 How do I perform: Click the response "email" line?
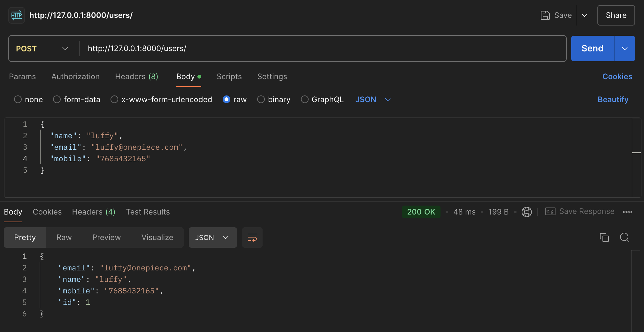[x=127, y=268]
